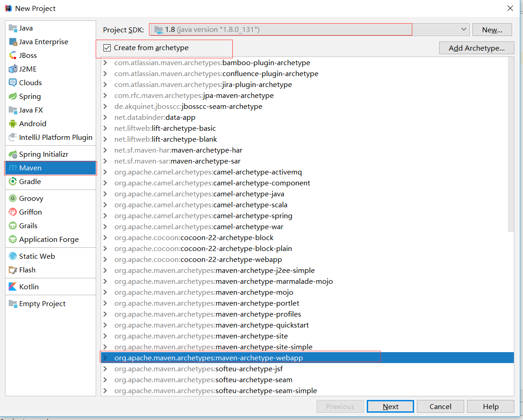
Task: Select the Application Forge icon
Action: coord(13,240)
